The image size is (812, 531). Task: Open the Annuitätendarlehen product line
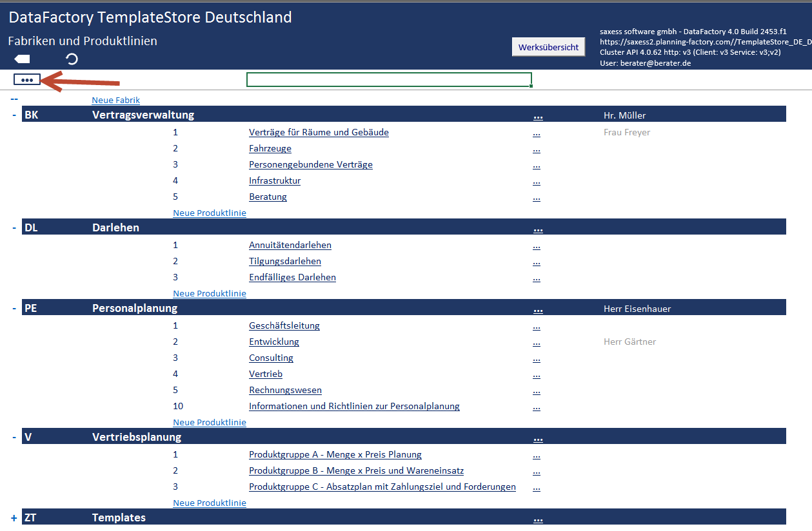click(290, 246)
